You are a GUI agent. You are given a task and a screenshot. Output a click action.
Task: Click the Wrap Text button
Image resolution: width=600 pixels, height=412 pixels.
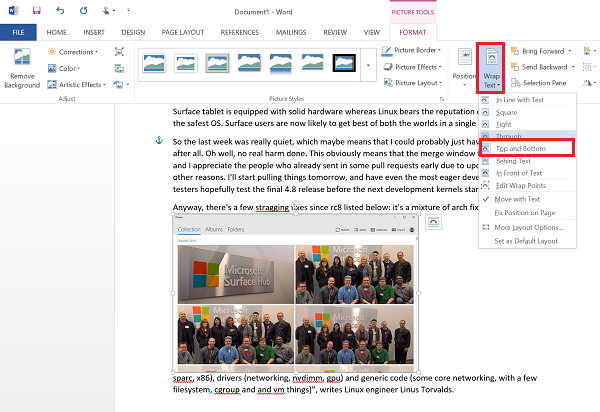(x=491, y=68)
